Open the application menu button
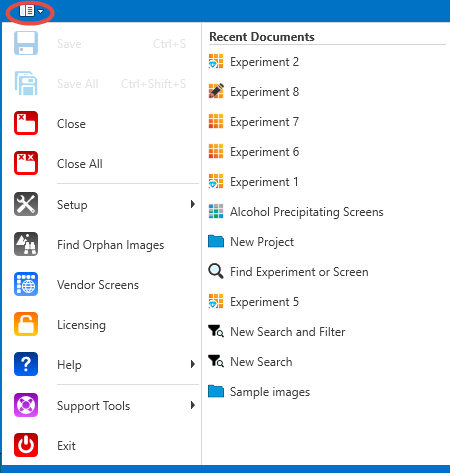Screen dimensions: 450x473 [x=31, y=11]
